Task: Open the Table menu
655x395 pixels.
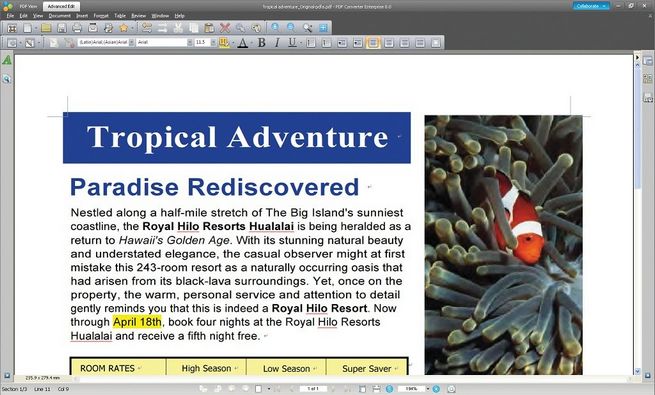Action: pos(120,16)
